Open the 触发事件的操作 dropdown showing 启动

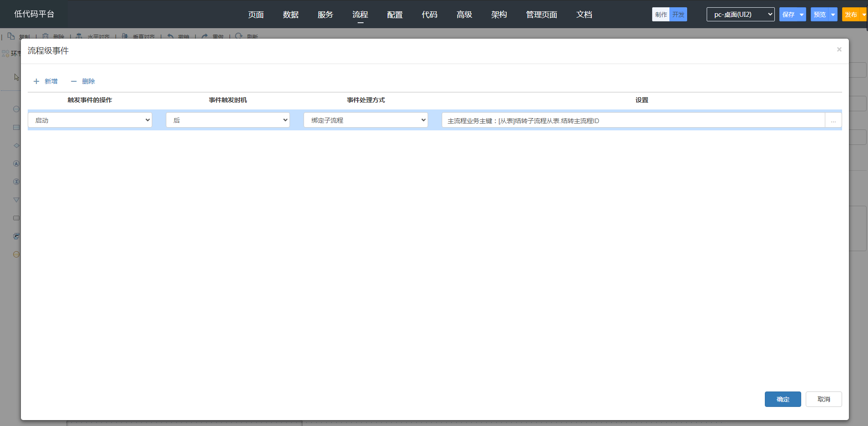point(90,120)
